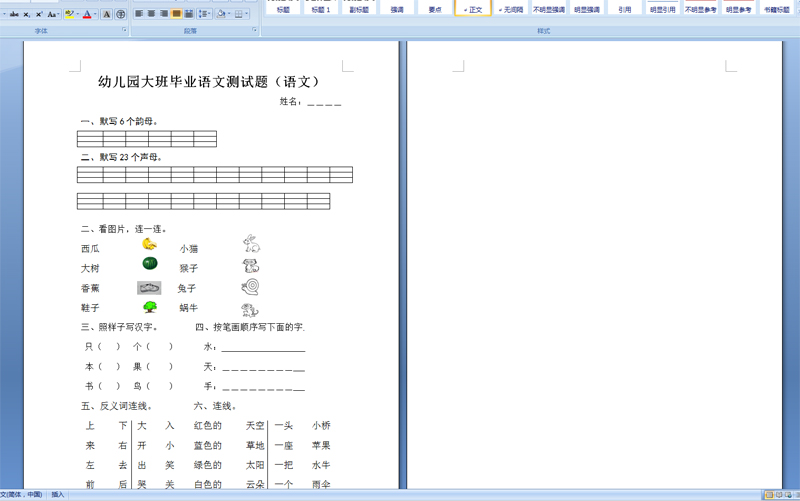
Task: Click the word 香蕉
Action: (90, 288)
